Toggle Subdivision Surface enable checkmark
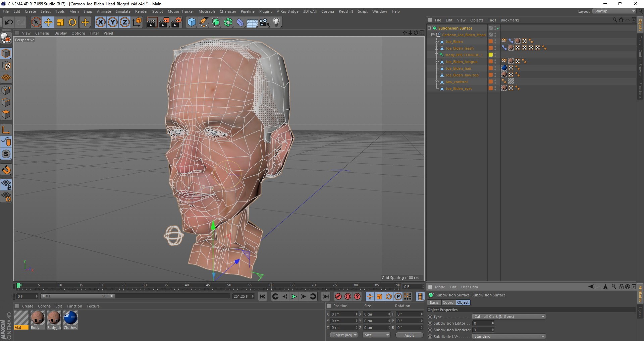Viewport: 644px width, 341px height. [x=498, y=28]
